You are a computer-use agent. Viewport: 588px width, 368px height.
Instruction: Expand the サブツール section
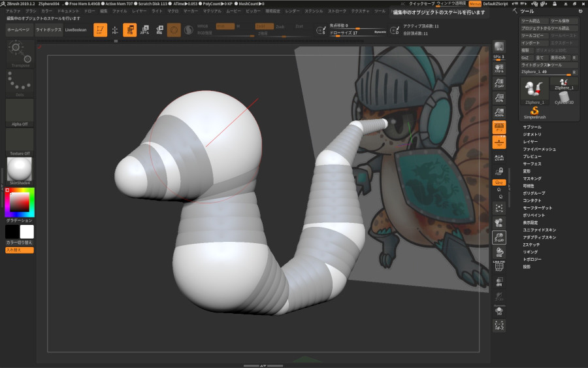[x=532, y=127]
